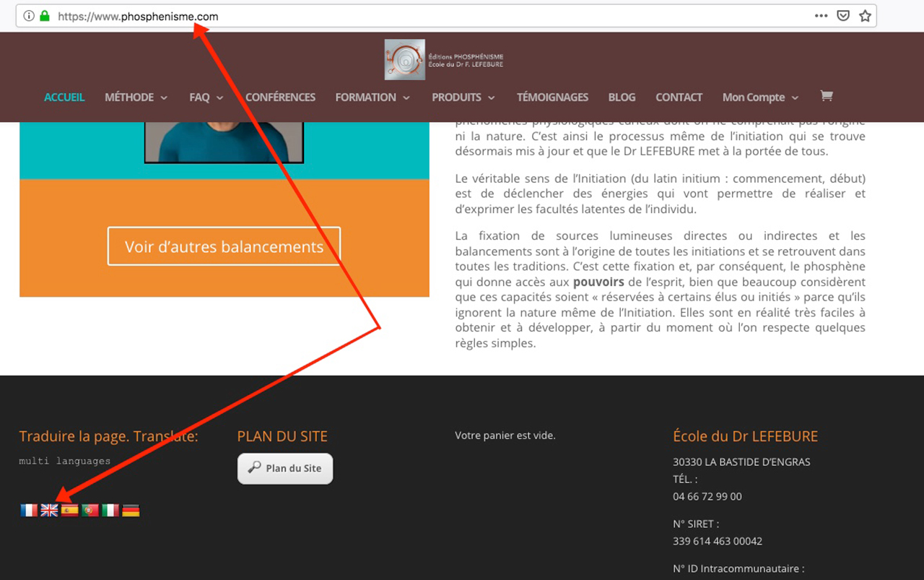The width and height of the screenshot is (924, 580).
Task: Bookmark this page with the star icon
Action: pyautogui.click(x=865, y=16)
